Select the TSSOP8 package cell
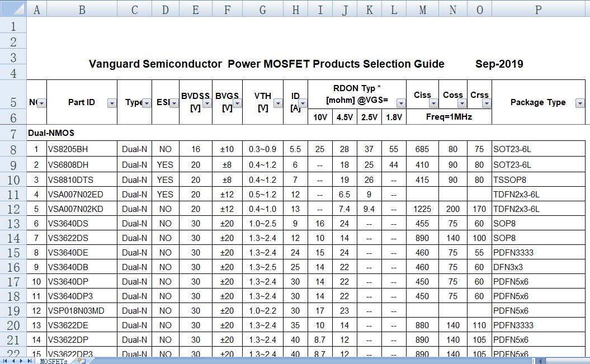The width and height of the screenshot is (590, 364). [539, 179]
